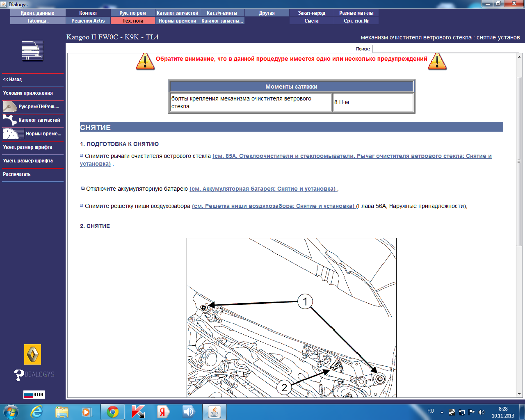Click the vertical scrollbar thumb
This screenshot has height=420, width=525.
(519, 161)
